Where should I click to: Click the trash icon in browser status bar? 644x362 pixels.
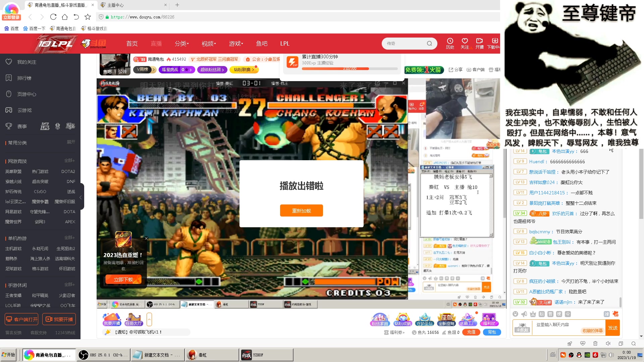coord(595,344)
